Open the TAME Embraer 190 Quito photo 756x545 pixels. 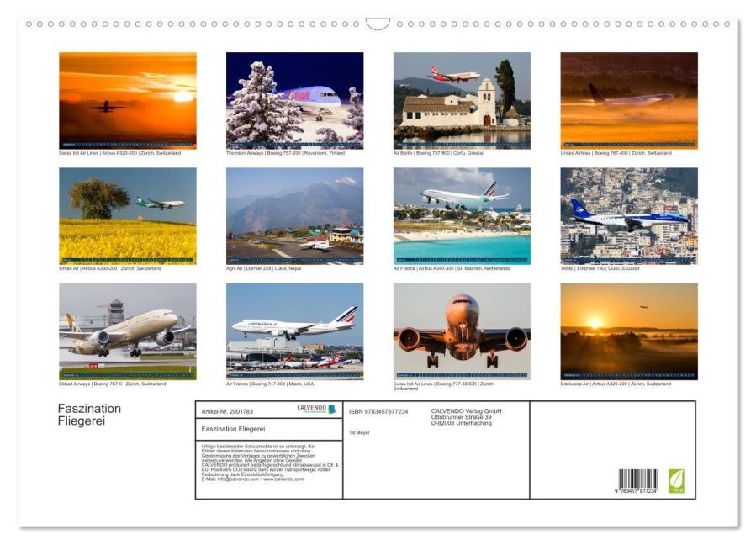pyautogui.click(x=629, y=216)
